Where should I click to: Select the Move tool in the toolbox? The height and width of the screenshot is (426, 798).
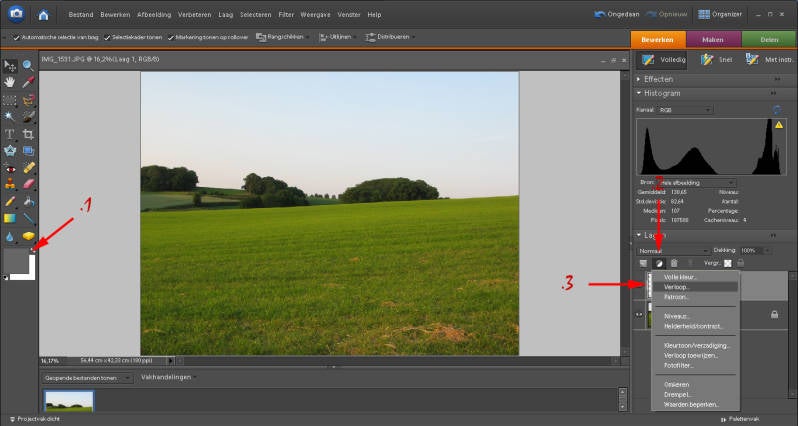(x=10, y=65)
